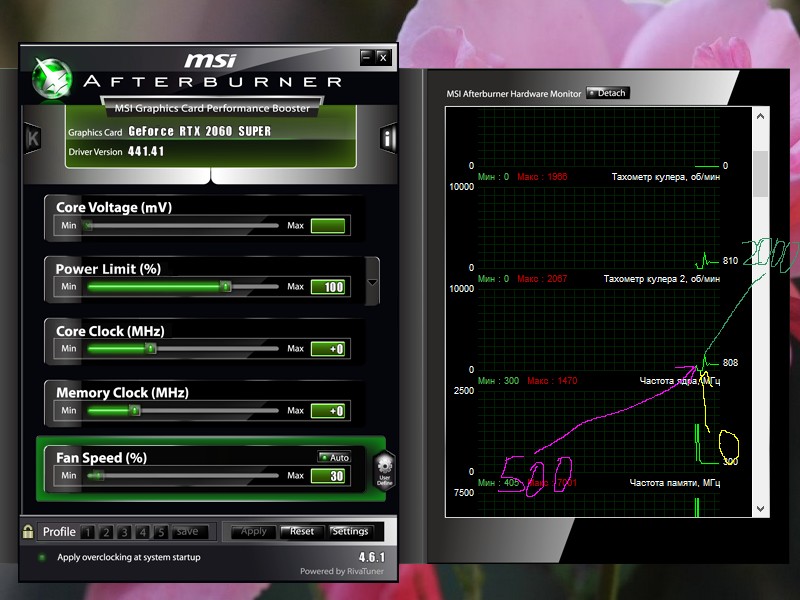Click the Core Voltage value field
Screen dimensions: 800x600
tap(328, 226)
